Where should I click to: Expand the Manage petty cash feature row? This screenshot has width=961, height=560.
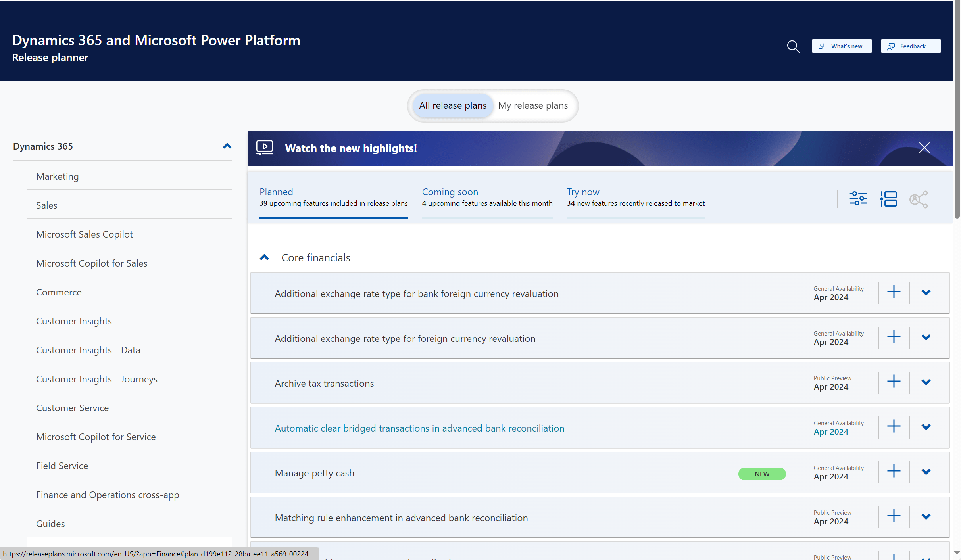click(x=926, y=472)
